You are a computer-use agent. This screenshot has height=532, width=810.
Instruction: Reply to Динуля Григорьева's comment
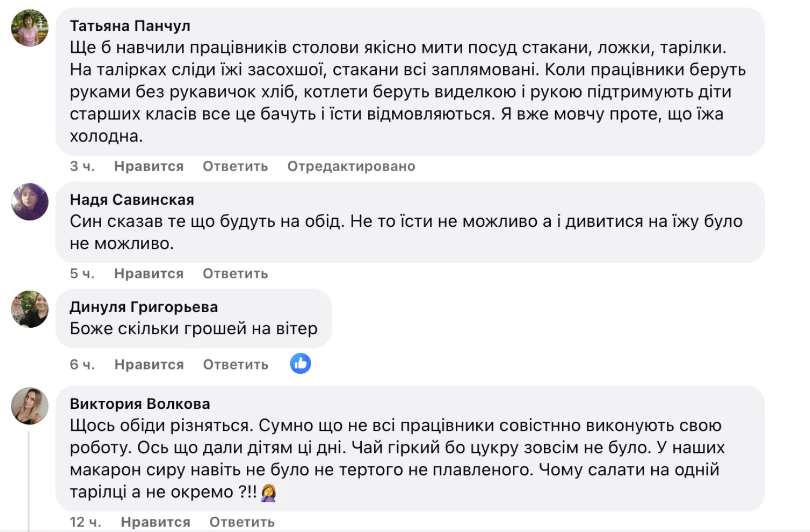pyautogui.click(x=235, y=365)
